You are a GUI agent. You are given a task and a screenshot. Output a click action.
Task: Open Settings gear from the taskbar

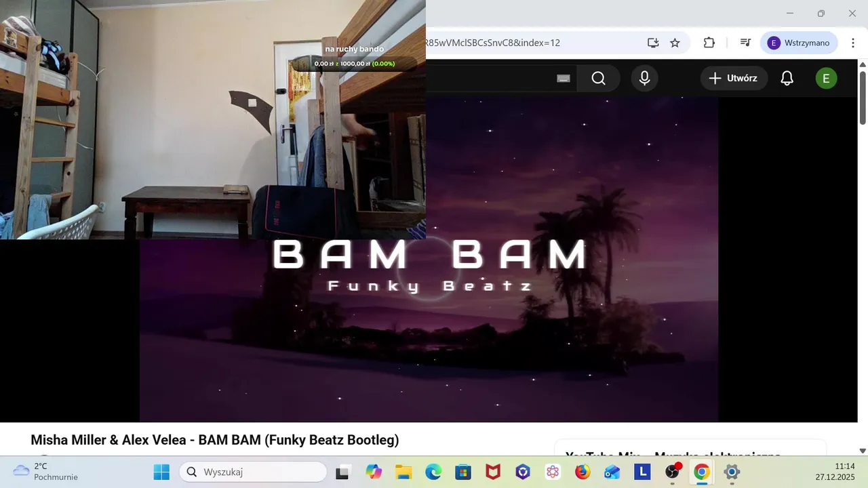tap(732, 472)
